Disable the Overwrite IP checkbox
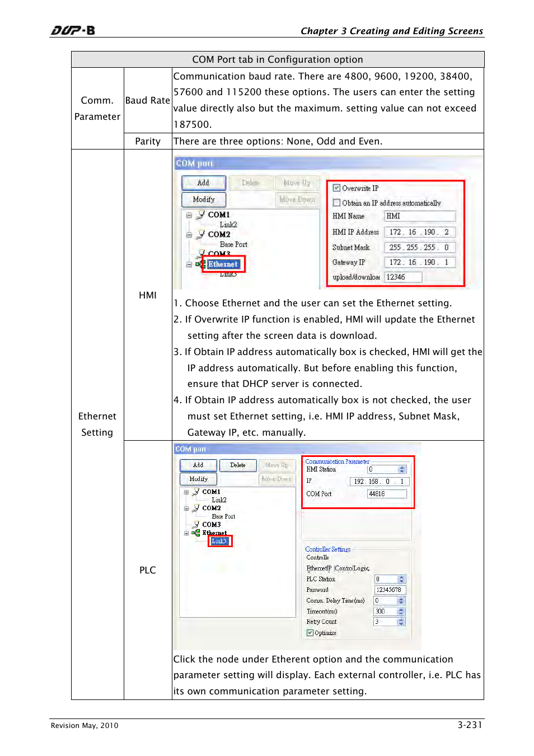Image resolution: width=534 pixels, height=756 pixels. point(336,188)
